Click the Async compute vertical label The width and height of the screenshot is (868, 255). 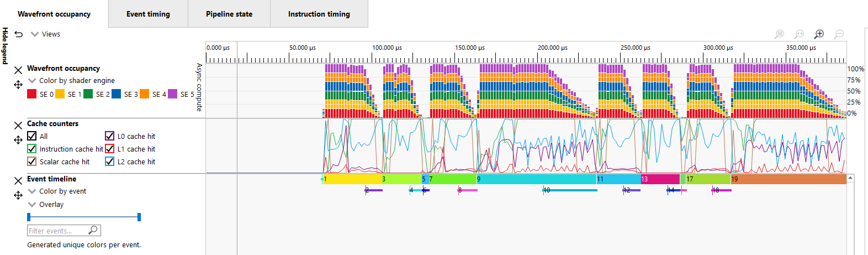(199, 87)
